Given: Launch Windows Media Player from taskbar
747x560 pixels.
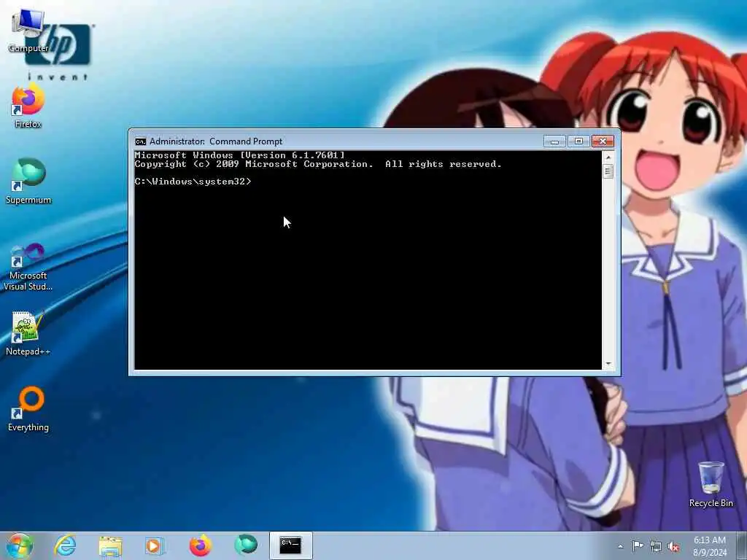Looking at the screenshot, I should click(154, 545).
